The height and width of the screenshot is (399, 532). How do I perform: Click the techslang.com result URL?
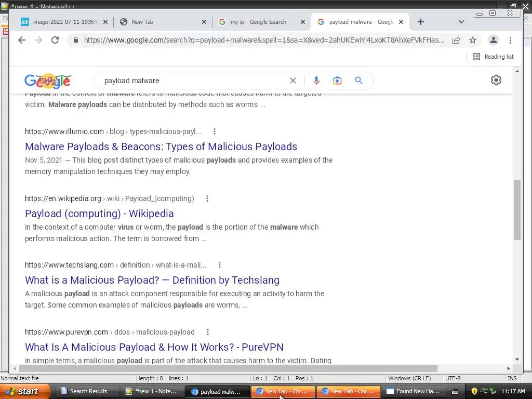coord(116,265)
